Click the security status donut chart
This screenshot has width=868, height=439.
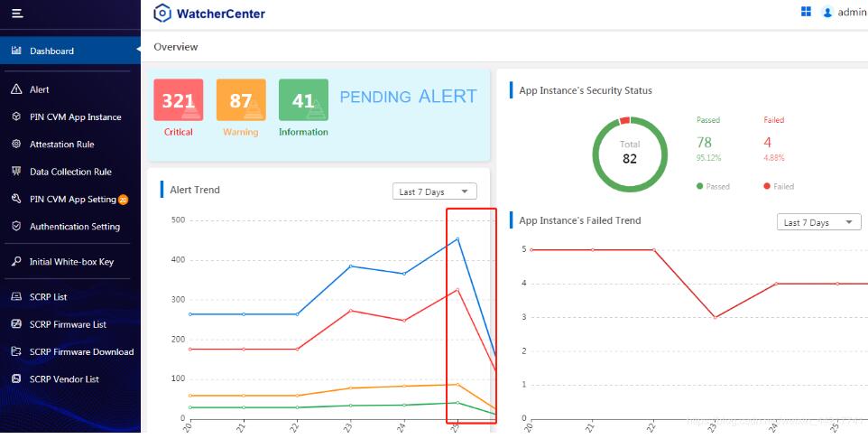(630, 154)
